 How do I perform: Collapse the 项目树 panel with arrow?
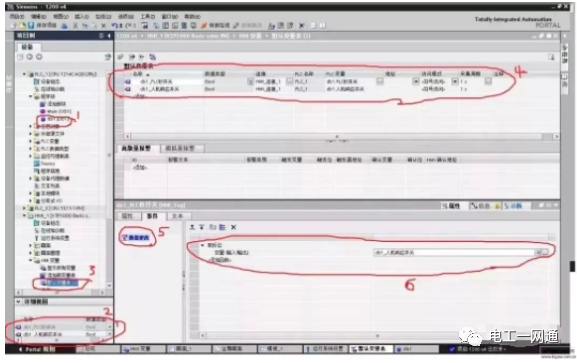(x=109, y=36)
